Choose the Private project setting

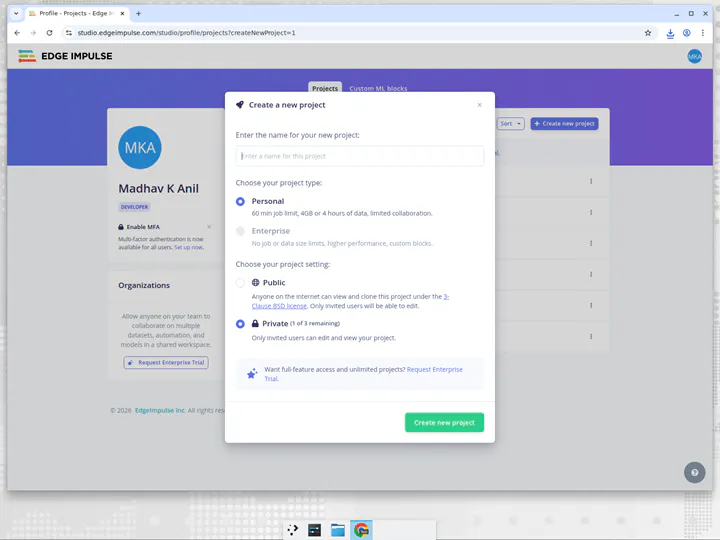pos(240,324)
